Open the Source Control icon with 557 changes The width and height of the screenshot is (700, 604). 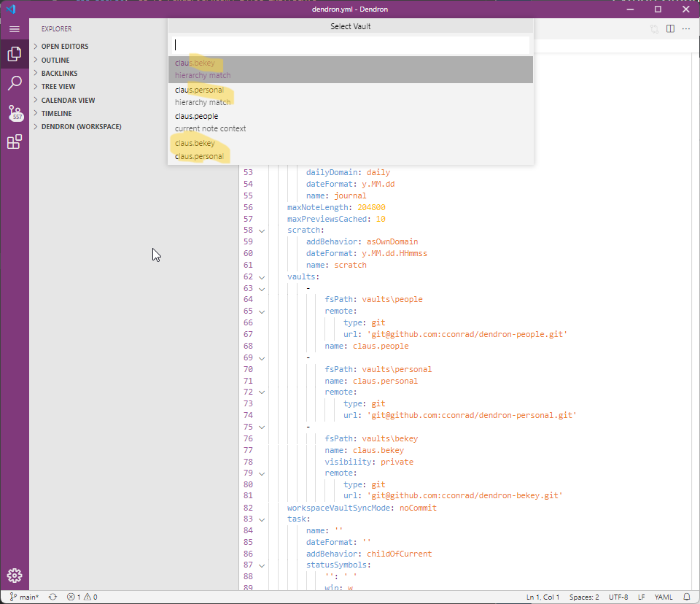point(15,112)
